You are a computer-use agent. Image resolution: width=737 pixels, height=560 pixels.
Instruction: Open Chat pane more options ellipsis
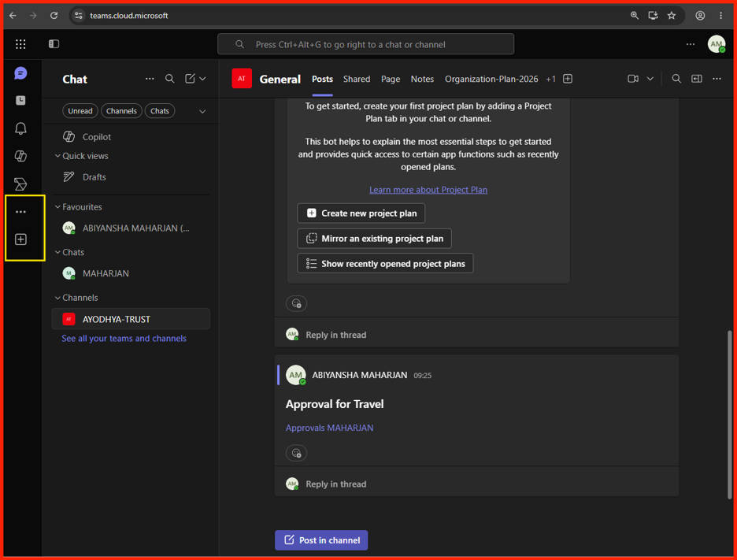150,79
